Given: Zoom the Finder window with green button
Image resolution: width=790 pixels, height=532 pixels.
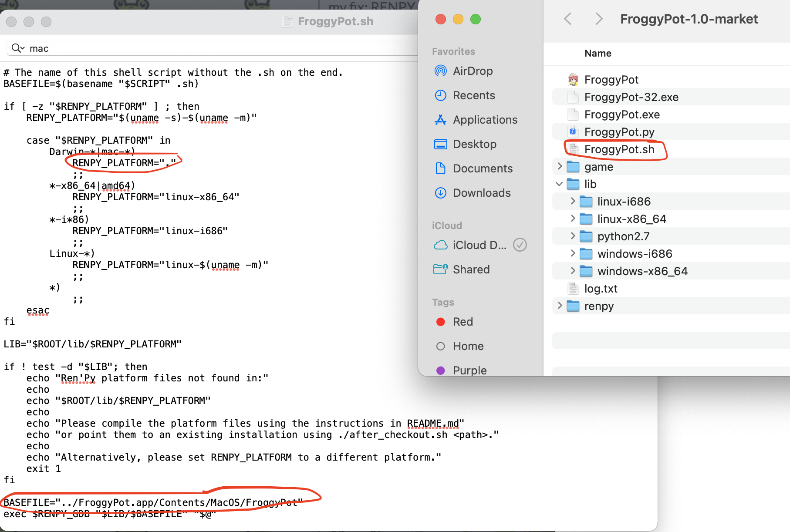Looking at the screenshot, I should pos(476,19).
